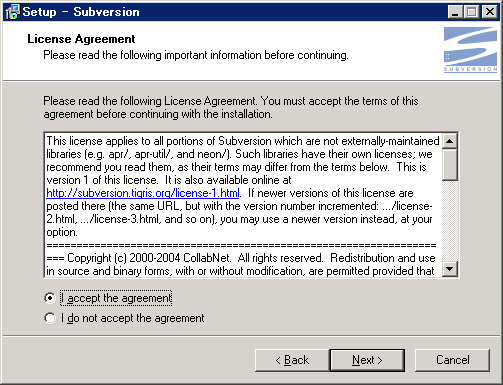
Task: Click the Setup installer icon in title bar
Action: click(x=12, y=12)
